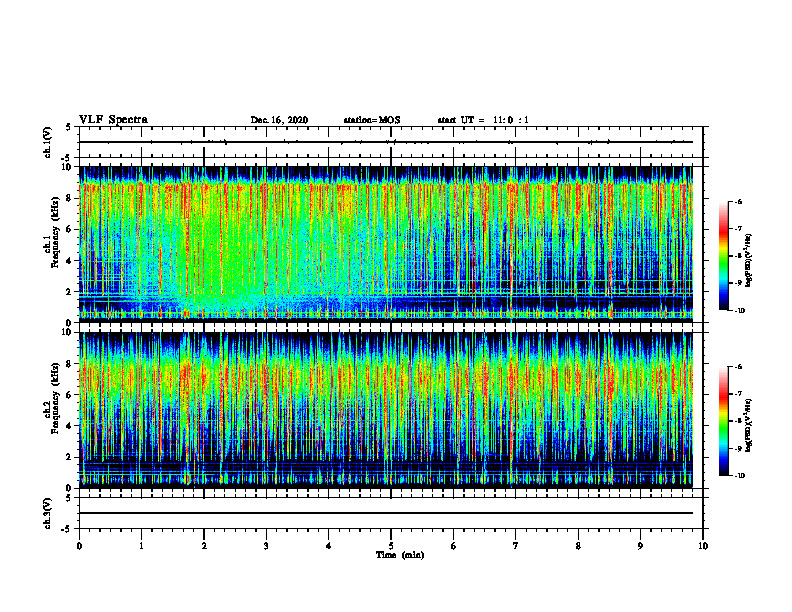792x612 pixels.
Task: Click time axis tick label "7"
Action: [516, 546]
